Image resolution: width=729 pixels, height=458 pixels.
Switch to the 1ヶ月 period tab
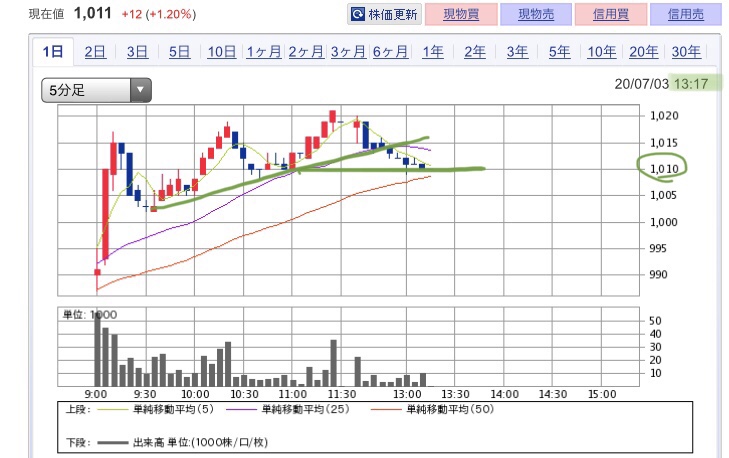[x=264, y=52]
